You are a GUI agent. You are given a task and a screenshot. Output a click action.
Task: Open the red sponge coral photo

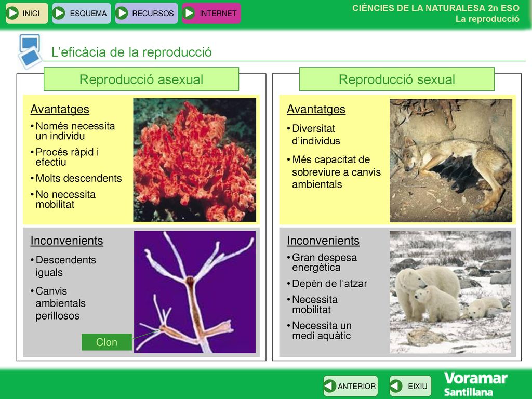[x=195, y=160]
